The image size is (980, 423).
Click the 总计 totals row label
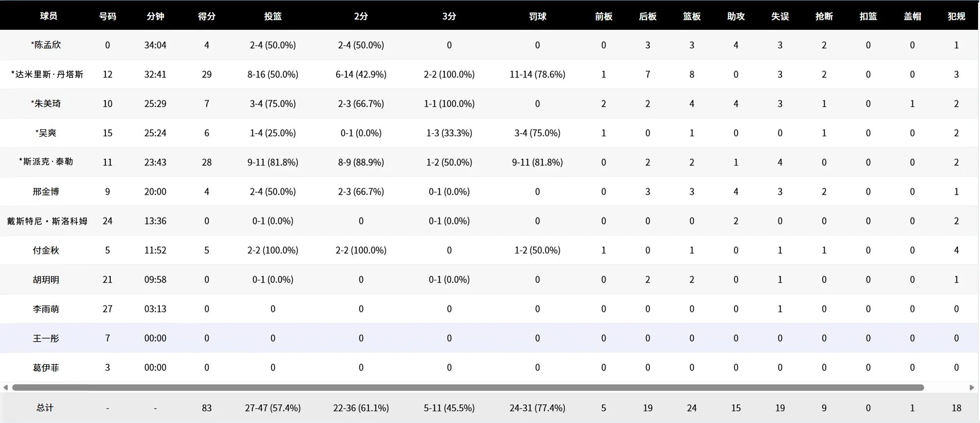click(45, 408)
